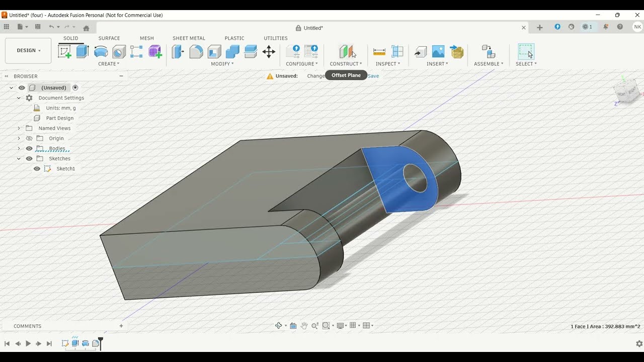The image size is (644, 362).
Task: Toggle visibility of the Sketches folder
Action: [29, 158]
